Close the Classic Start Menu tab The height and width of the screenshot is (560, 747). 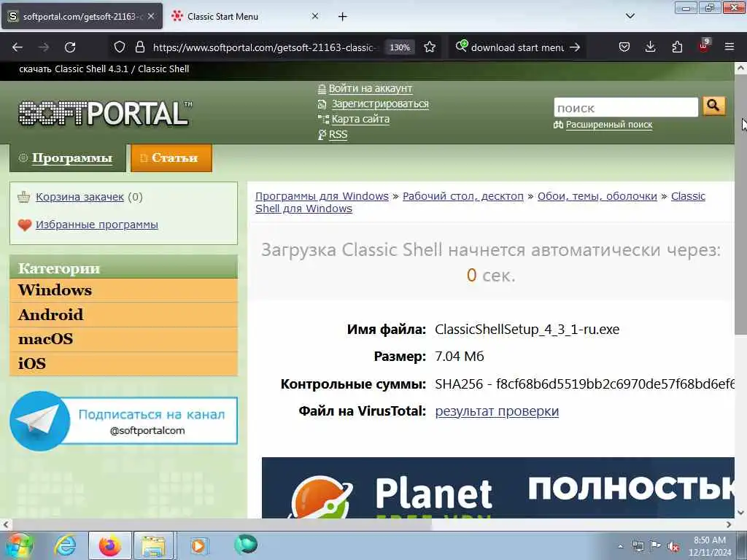(315, 16)
